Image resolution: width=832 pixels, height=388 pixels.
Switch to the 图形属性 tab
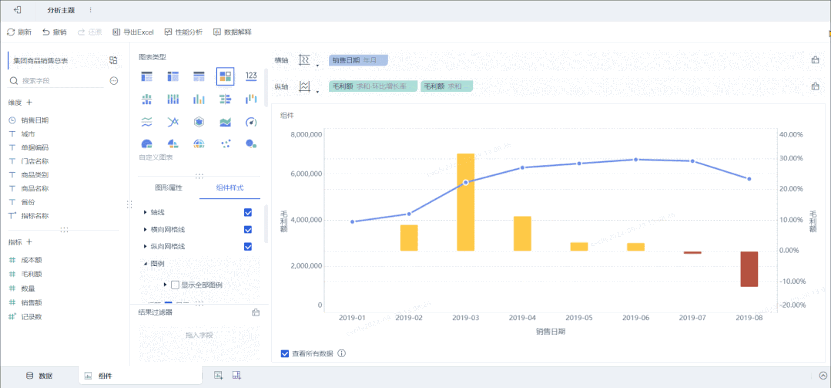(x=169, y=188)
